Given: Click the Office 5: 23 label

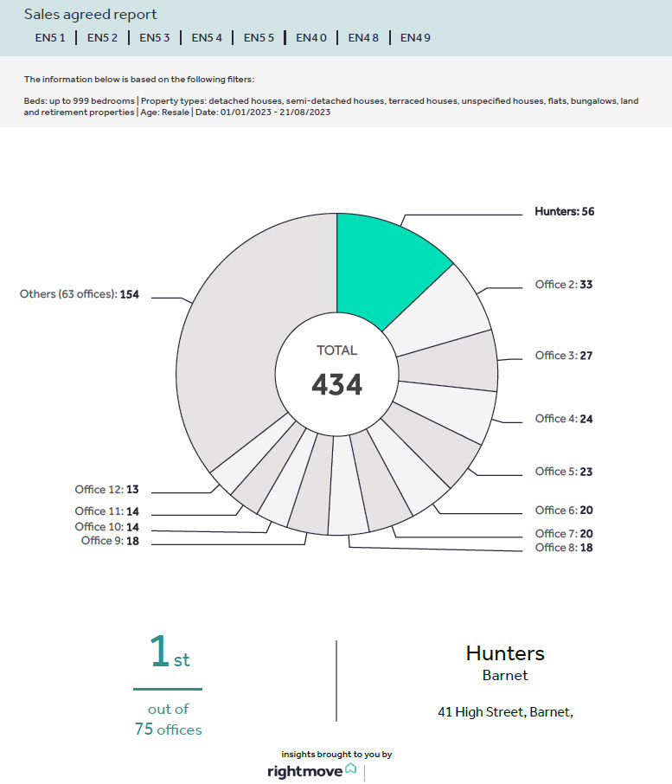Looking at the screenshot, I should point(564,472).
